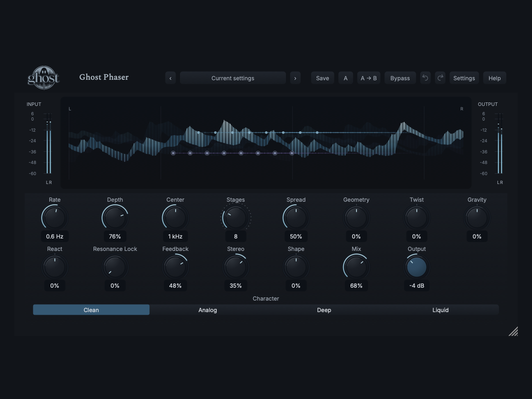Click the Output value field -4 dB
Screen dimensions: 532x399
pyautogui.click(x=416, y=286)
